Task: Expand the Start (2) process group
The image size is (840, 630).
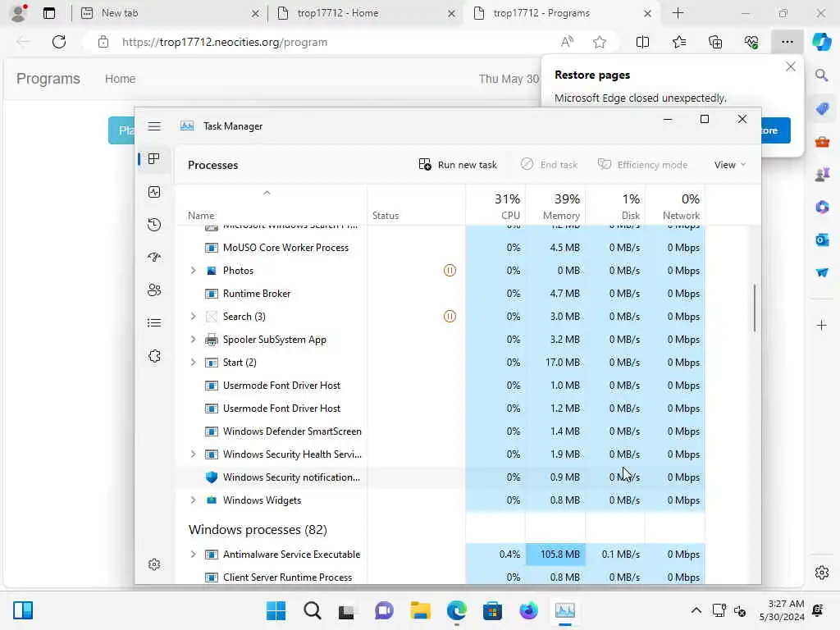Action: tap(194, 363)
